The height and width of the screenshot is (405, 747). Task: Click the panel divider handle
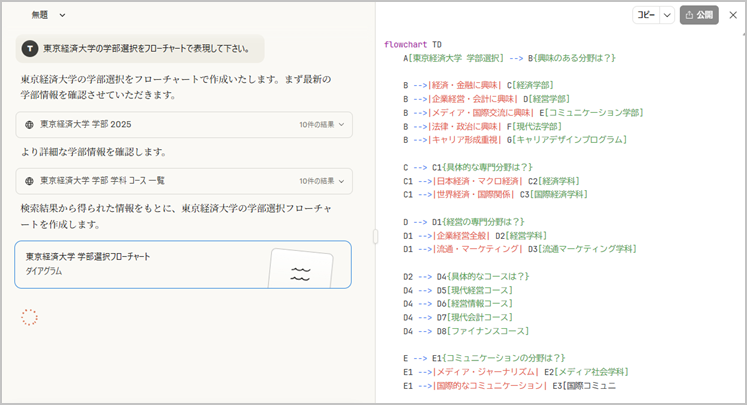375,236
